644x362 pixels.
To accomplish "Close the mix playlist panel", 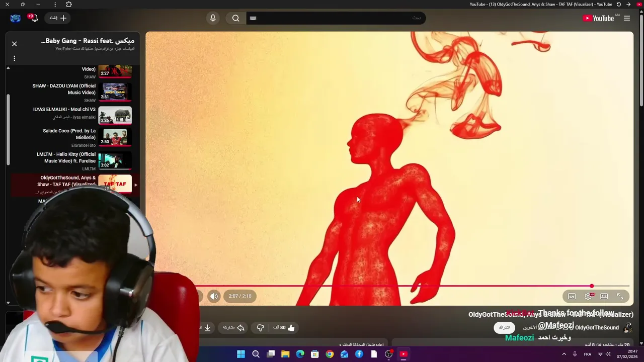I will [15, 44].
